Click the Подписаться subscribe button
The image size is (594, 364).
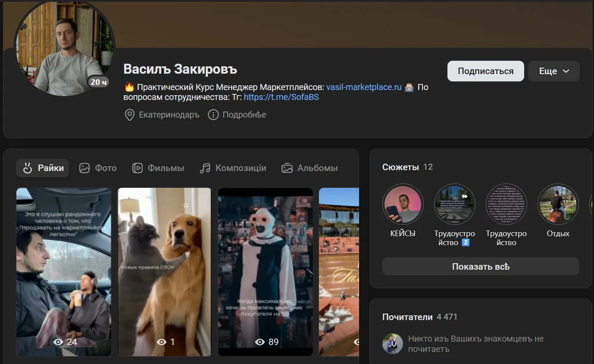(x=486, y=71)
